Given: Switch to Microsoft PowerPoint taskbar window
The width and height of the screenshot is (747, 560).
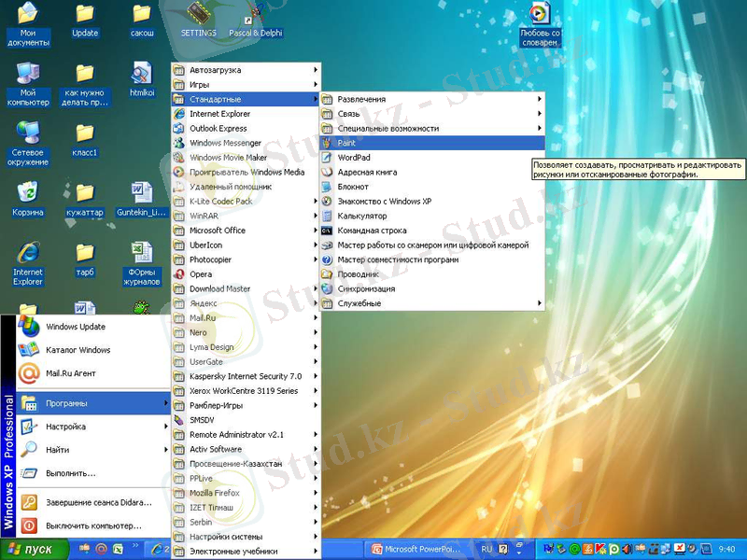Looking at the screenshot, I should [x=417, y=550].
